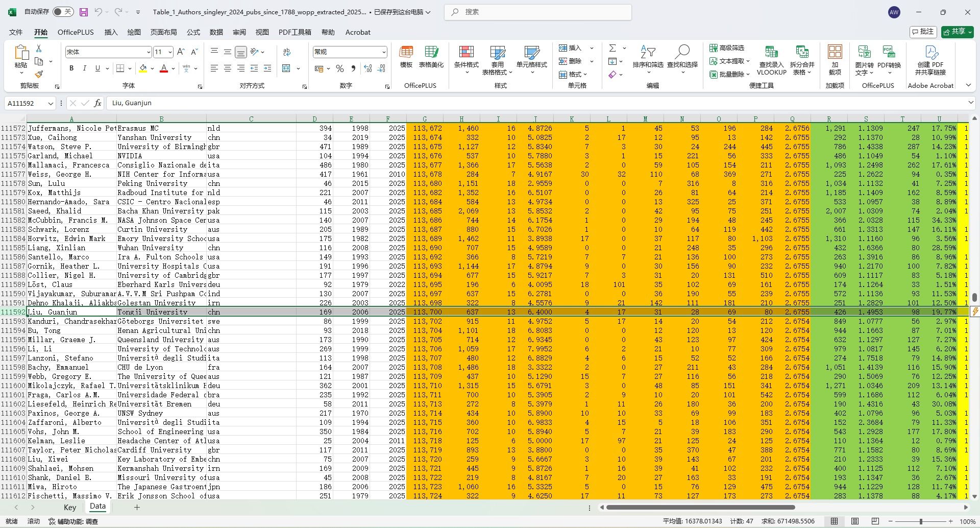Click the Save icon in title bar
Viewport: 980px width, 528px height.
tap(84, 12)
